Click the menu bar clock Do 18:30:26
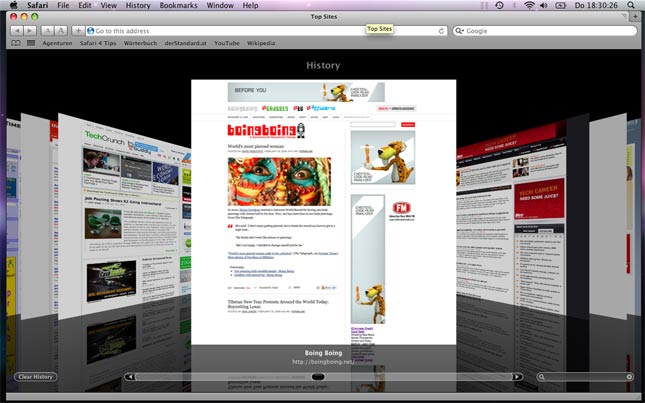 596,5
